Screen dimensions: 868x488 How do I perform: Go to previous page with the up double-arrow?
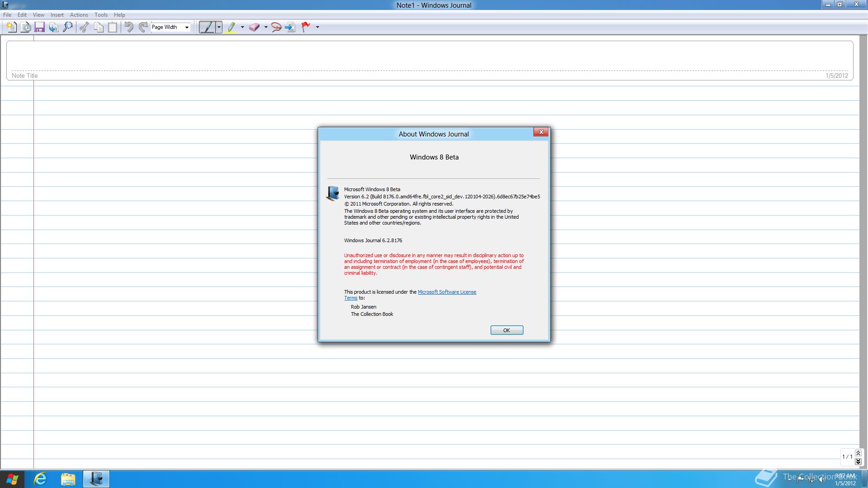tap(858, 453)
